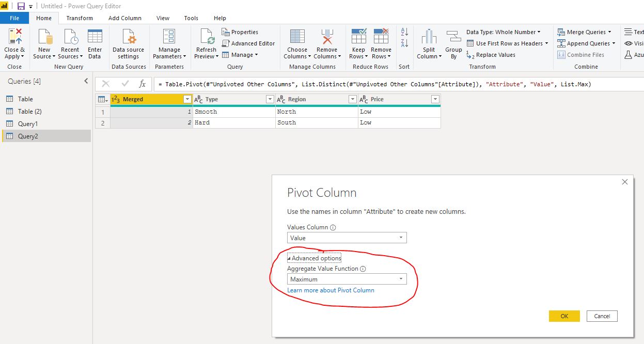644x344 pixels.
Task: Open the New Source icon
Action: pyautogui.click(x=44, y=37)
